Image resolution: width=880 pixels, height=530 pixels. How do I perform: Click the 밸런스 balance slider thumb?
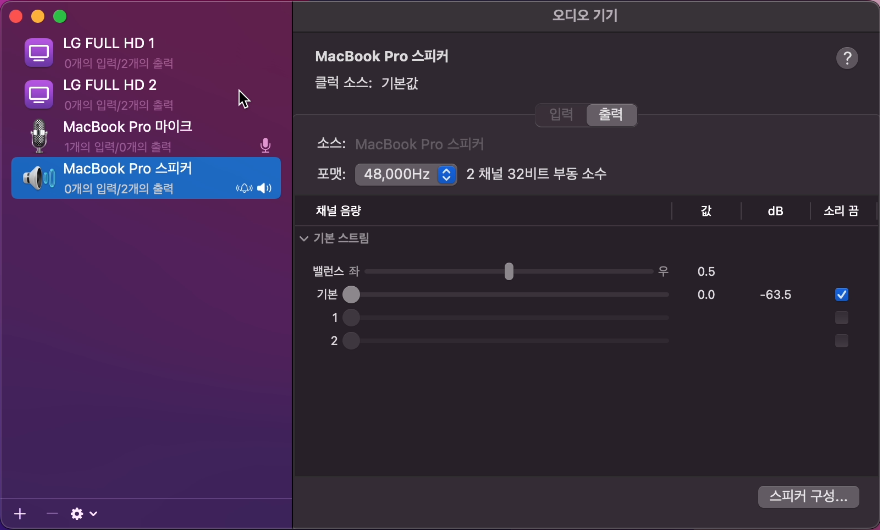[x=508, y=271]
